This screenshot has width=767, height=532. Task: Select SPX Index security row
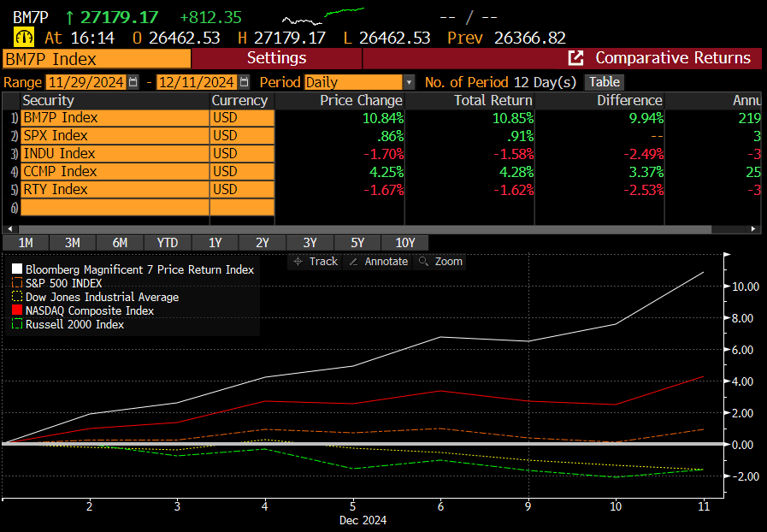pyautogui.click(x=115, y=136)
